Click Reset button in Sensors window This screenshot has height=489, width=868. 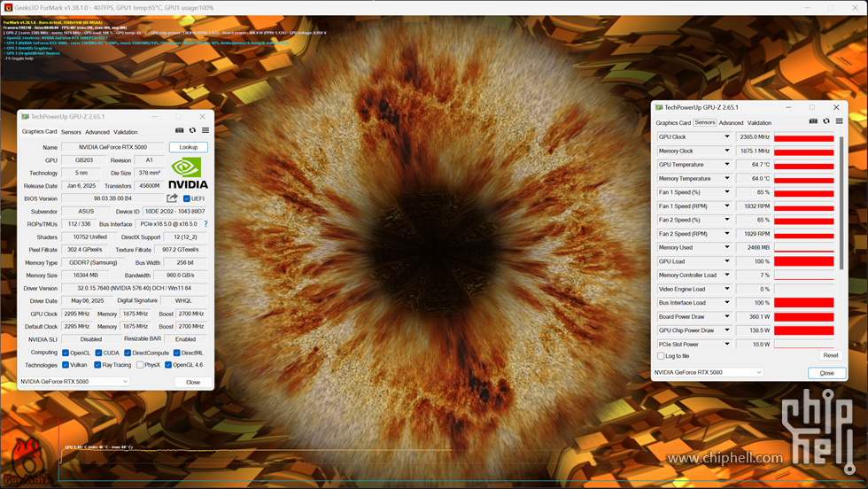pyautogui.click(x=831, y=355)
